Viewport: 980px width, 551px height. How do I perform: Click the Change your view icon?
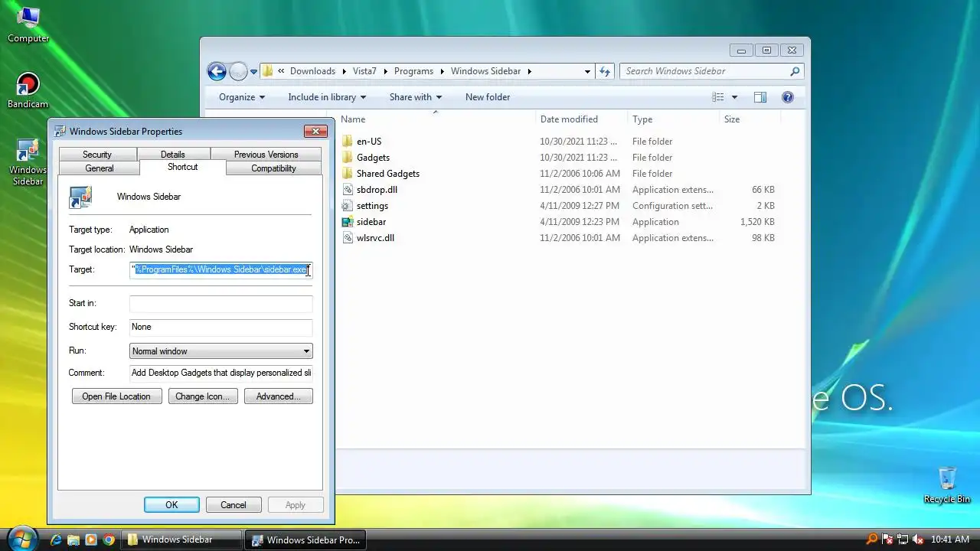tap(718, 97)
